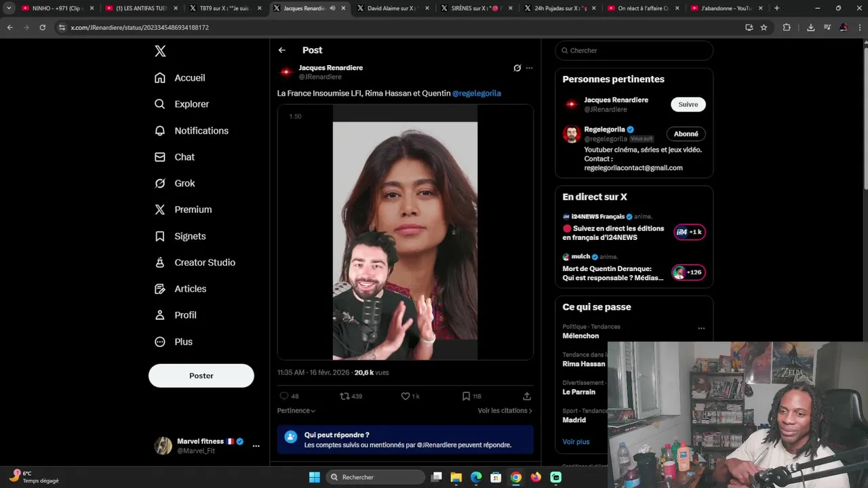Image resolution: width=868 pixels, height=488 pixels.
Task: Open Madrid sport trend
Action: 574,420
